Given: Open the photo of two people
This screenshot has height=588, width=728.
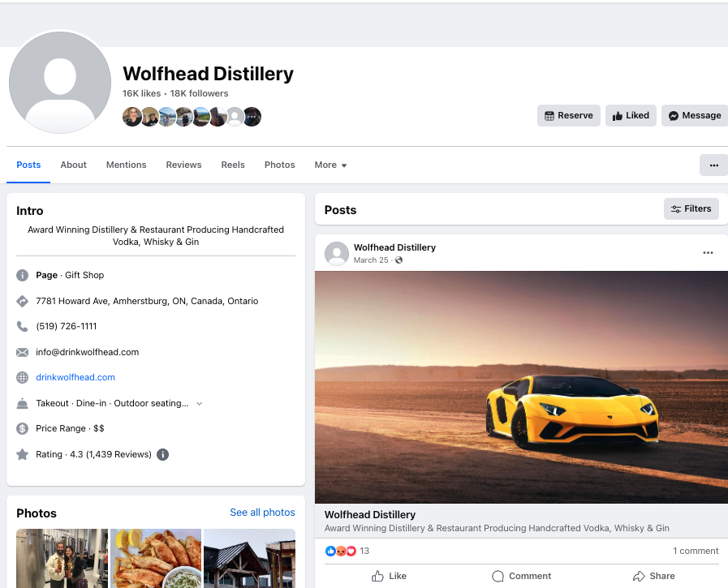Looking at the screenshot, I should click(62, 558).
